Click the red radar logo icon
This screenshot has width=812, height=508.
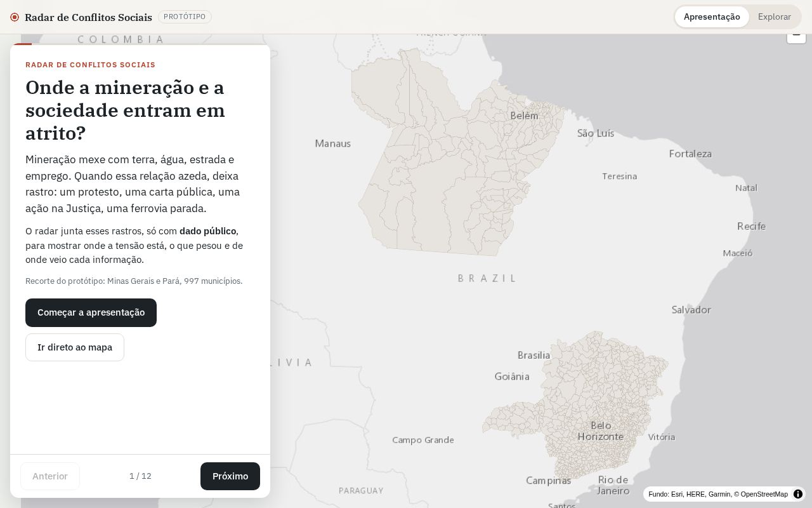point(15,17)
